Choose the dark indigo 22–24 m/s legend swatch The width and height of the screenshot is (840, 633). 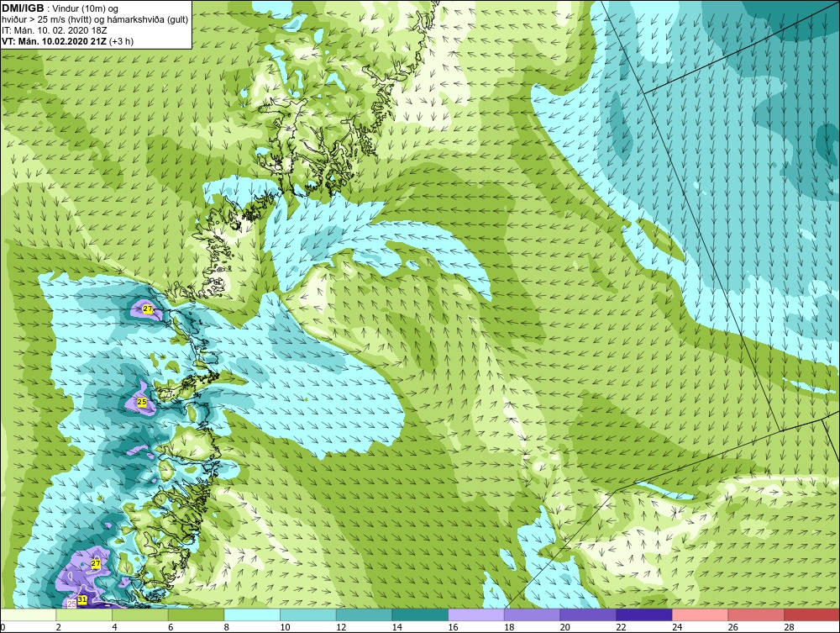pos(644,615)
